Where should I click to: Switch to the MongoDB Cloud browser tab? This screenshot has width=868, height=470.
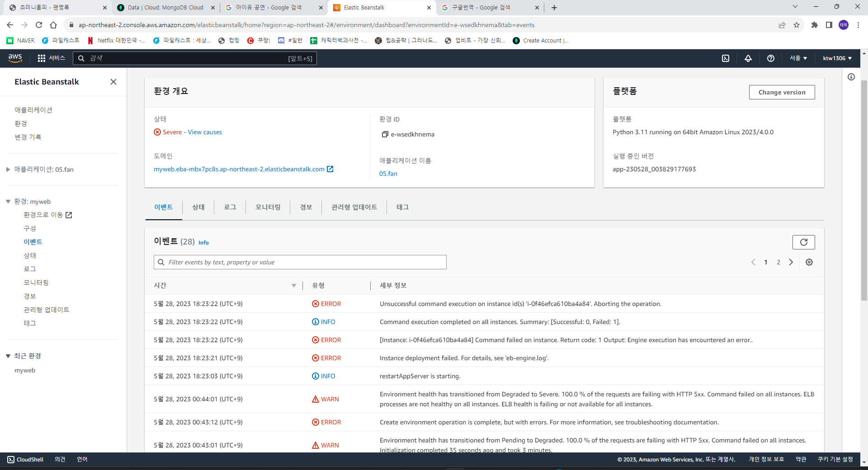[165, 8]
